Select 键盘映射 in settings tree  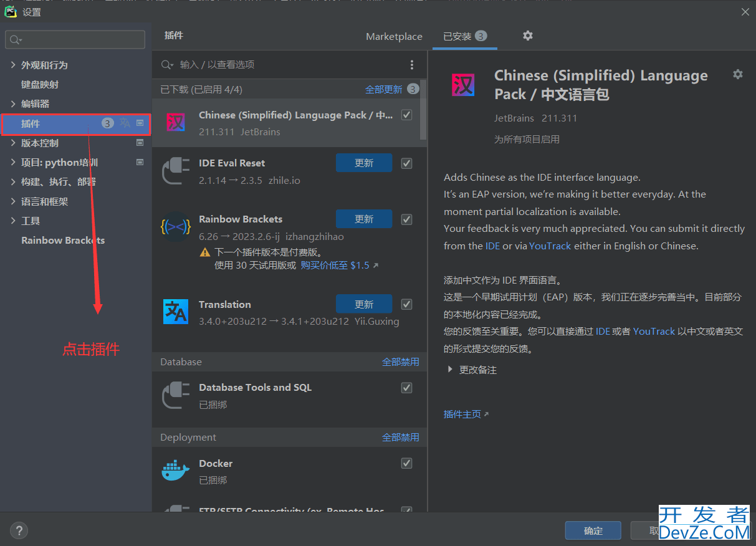point(40,84)
